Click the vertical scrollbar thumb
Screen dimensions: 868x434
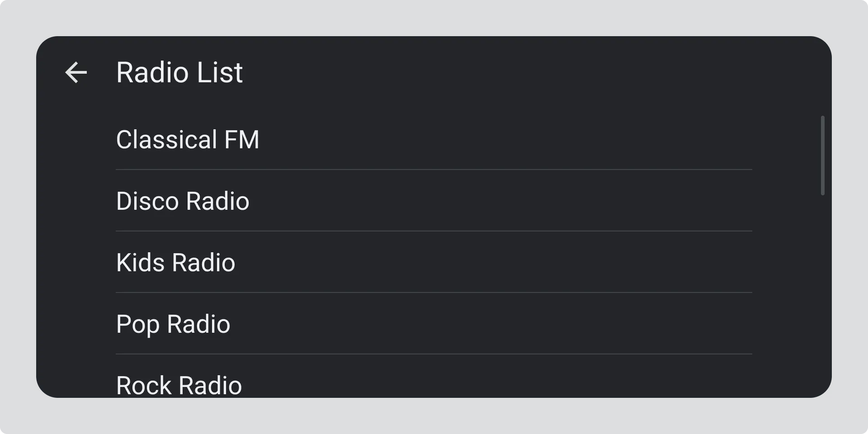[x=822, y=156]
